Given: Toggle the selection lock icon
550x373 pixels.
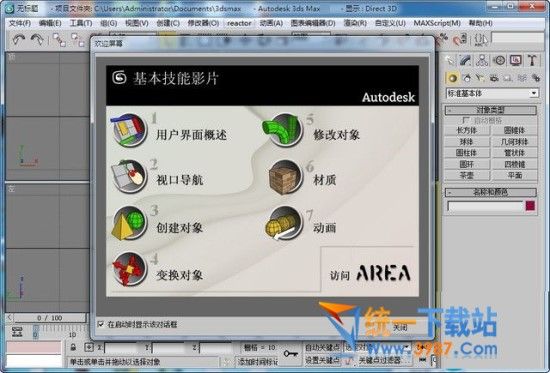Looking at the screenshot, I should [x=73, y=347].
